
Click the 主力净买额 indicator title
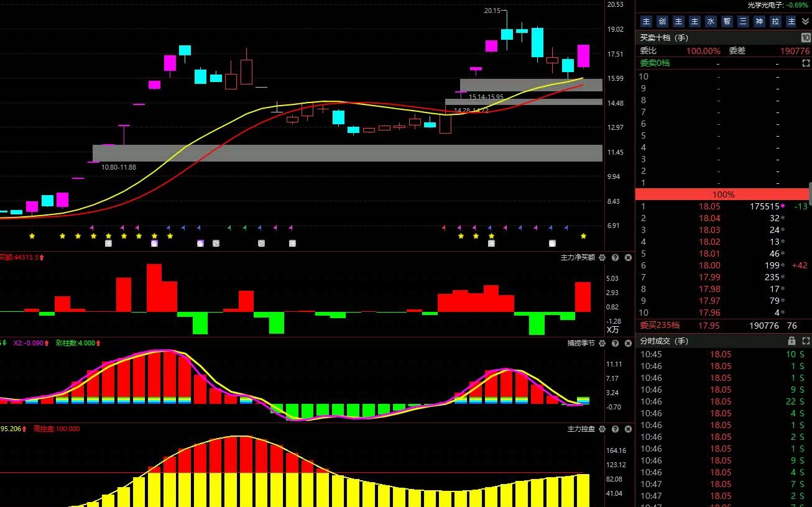point(578,257)
